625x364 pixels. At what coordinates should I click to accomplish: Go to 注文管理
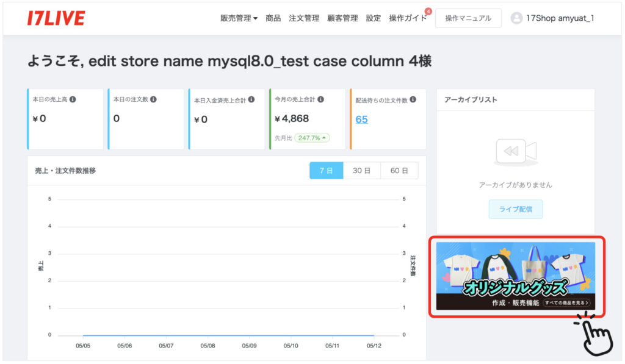click(x=304, y=18)
